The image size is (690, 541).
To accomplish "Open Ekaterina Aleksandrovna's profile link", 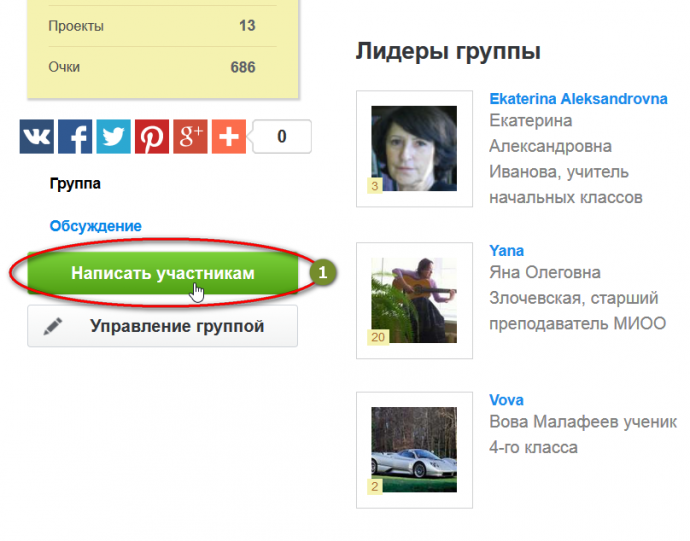I will point(578,99).
